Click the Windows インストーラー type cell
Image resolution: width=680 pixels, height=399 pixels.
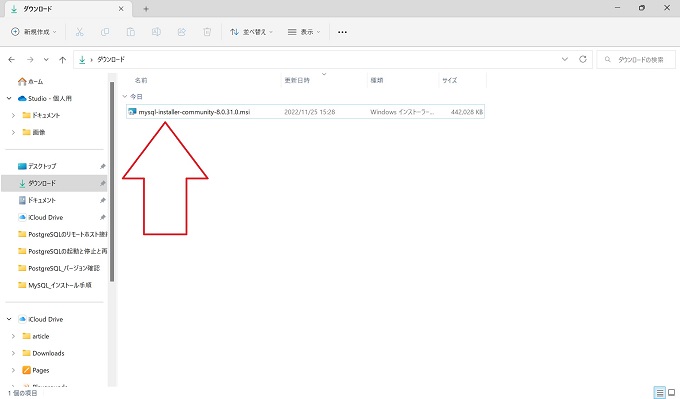(402, 112)
